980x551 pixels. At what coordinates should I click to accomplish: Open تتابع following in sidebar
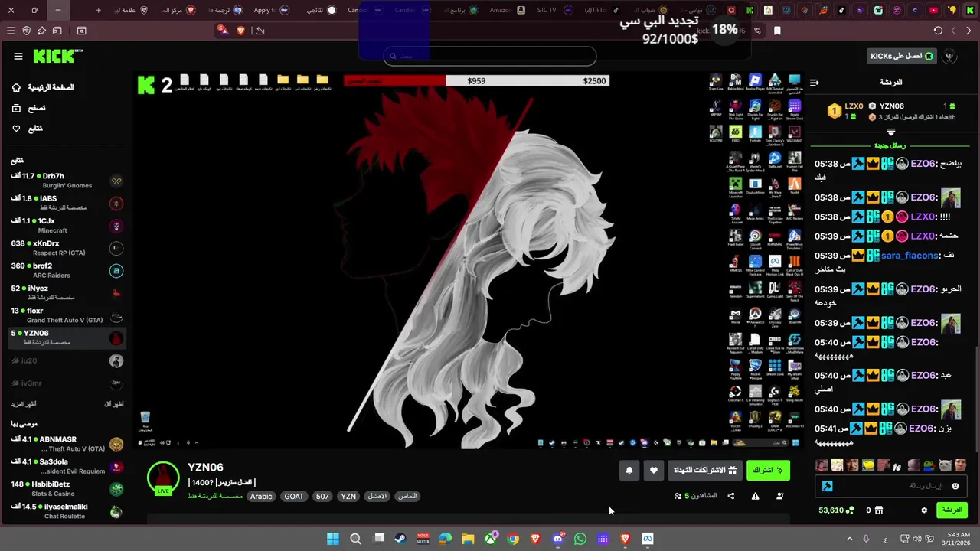tap(27, 129)
